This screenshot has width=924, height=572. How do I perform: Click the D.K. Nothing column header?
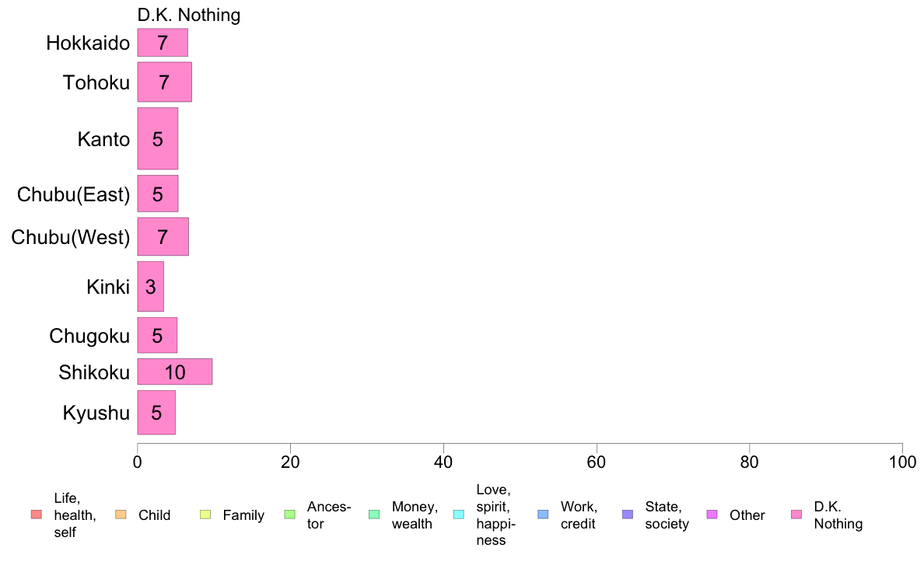188,15
